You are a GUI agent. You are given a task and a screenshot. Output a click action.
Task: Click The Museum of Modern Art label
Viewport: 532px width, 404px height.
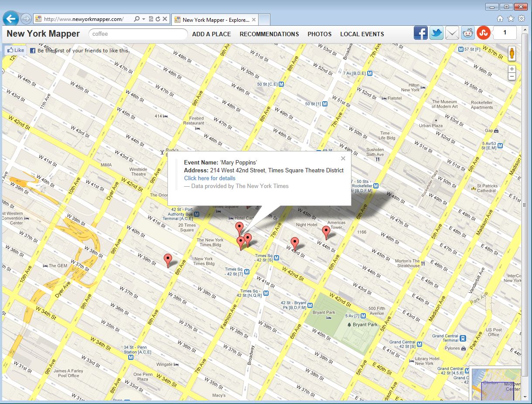point(445,104)
